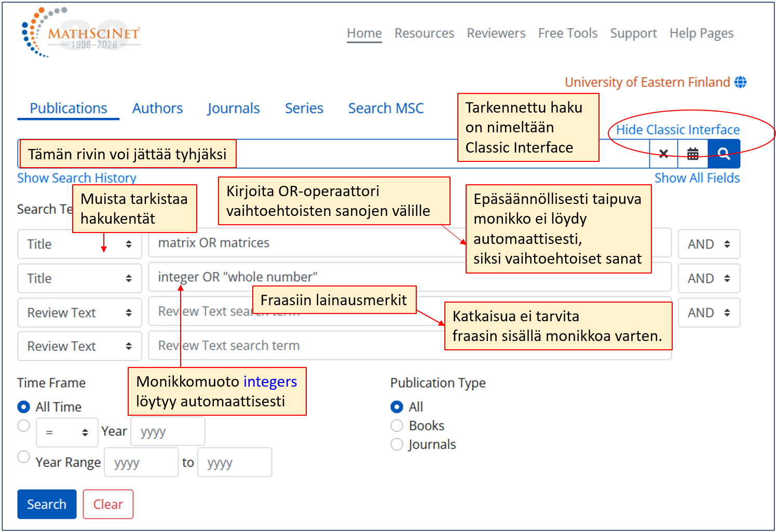Open the Resources menu
This screenshot has height=532, width=776.
click(x=425, y=33)
